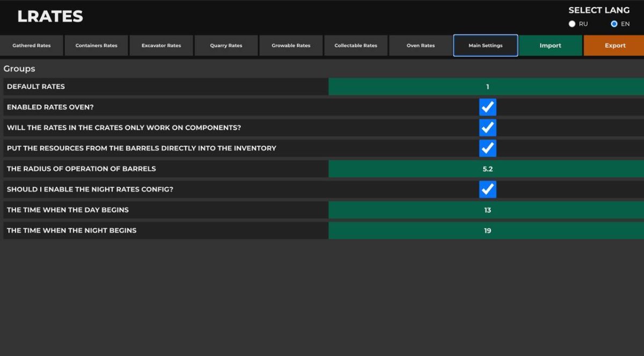
Task: Open the Gathered Rates tab
Action: tap(32, 46)
